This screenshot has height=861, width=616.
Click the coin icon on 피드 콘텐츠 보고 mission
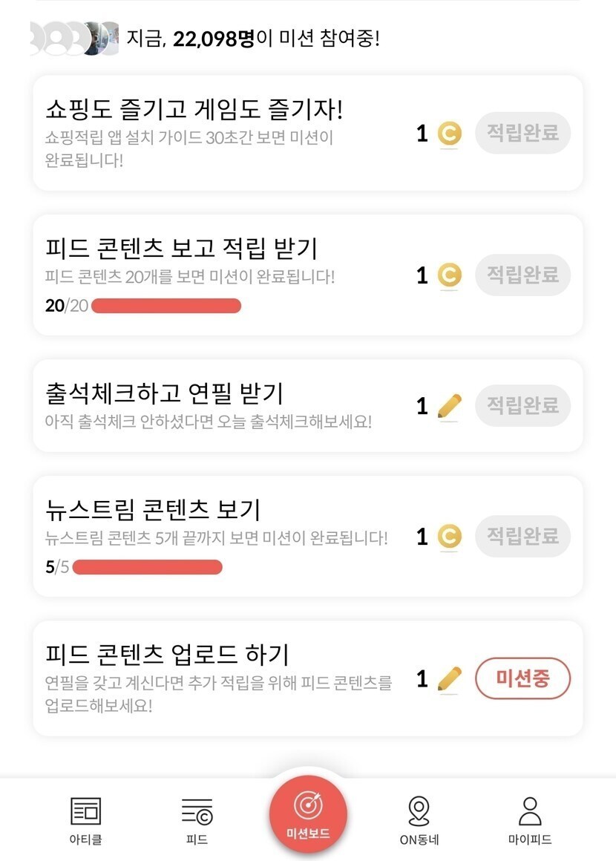coord(448,276)
